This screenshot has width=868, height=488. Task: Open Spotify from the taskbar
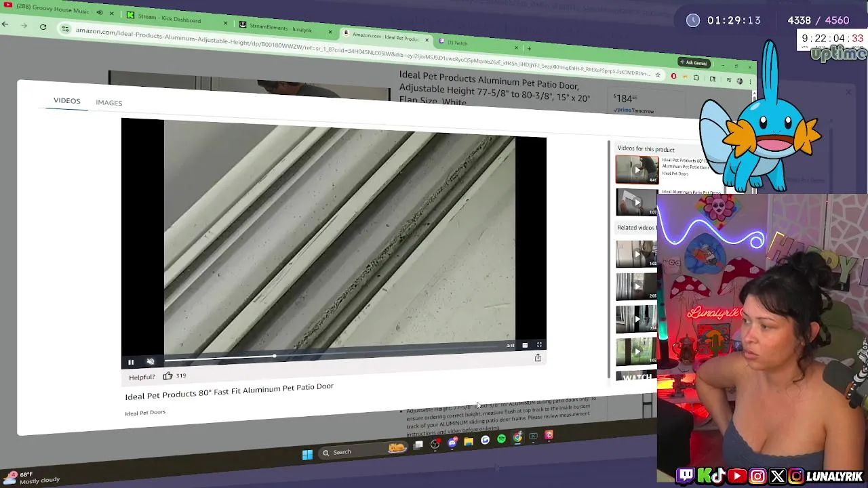[501, 439]
